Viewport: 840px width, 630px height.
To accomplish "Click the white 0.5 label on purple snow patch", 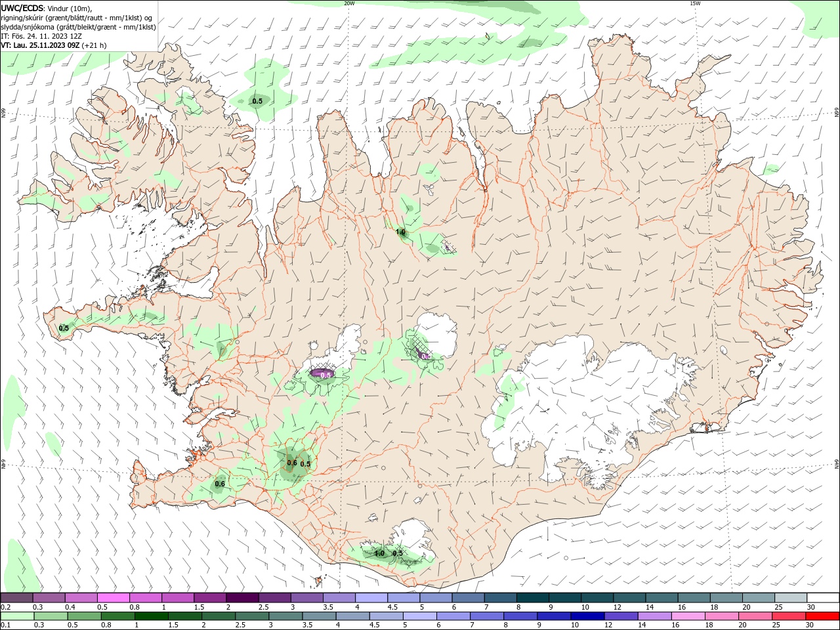I will [x=325, y=375].
